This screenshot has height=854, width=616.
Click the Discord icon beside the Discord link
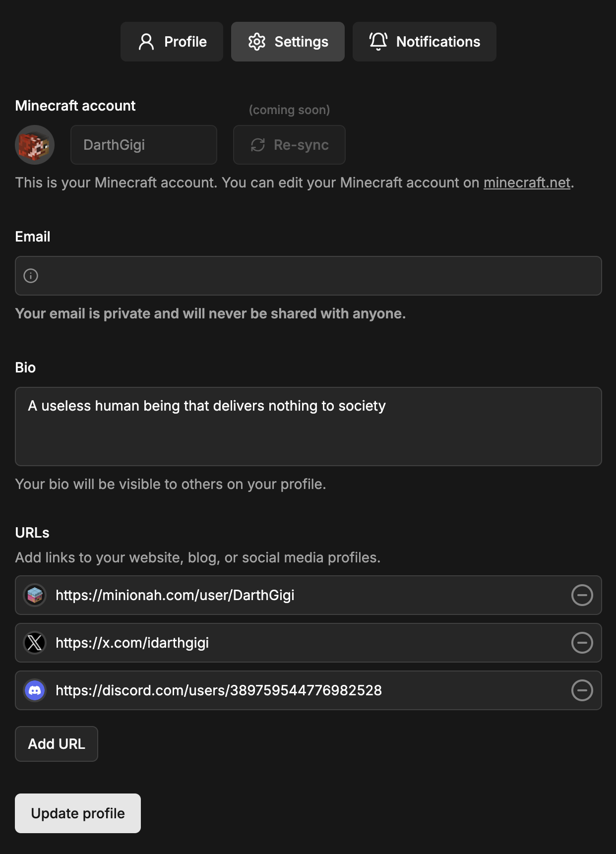(35, 690)
